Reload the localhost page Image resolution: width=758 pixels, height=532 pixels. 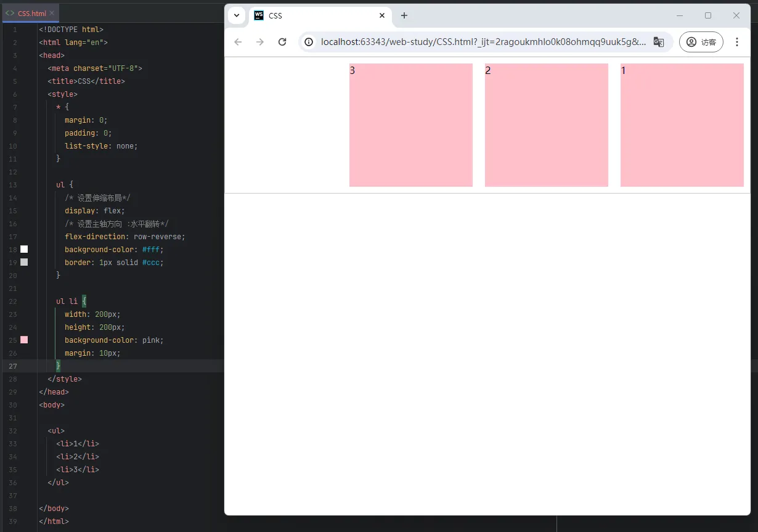coord(282,42)
